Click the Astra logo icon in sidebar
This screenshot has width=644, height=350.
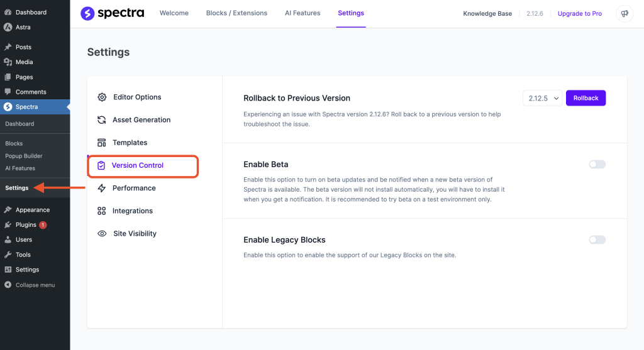(8, 27)
